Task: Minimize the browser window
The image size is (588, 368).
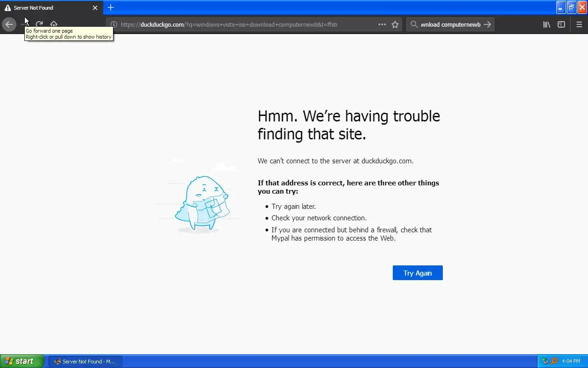Action: (x=561, y=7)
